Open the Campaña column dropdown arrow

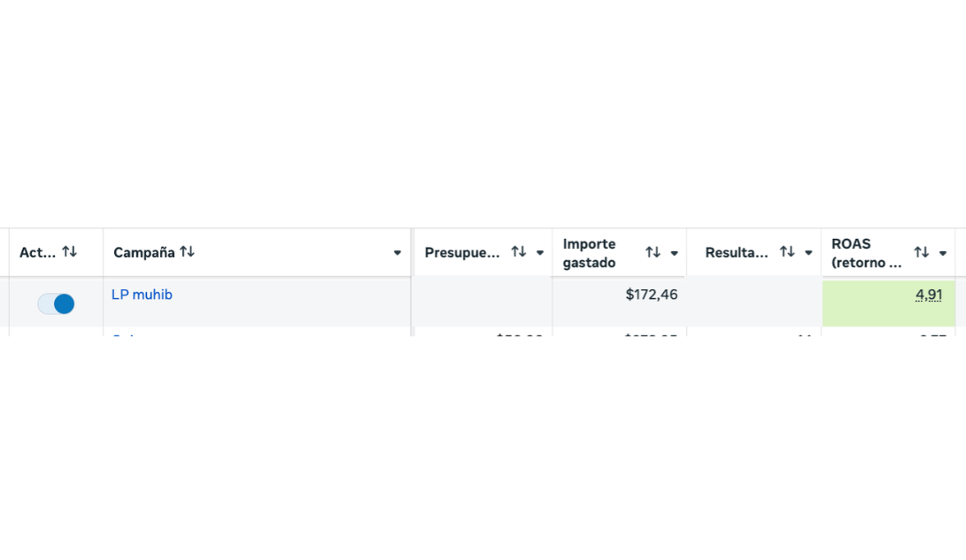click(398, 253)
